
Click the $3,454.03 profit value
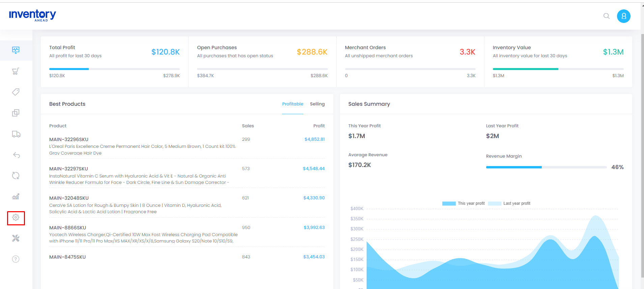(314, 257)
